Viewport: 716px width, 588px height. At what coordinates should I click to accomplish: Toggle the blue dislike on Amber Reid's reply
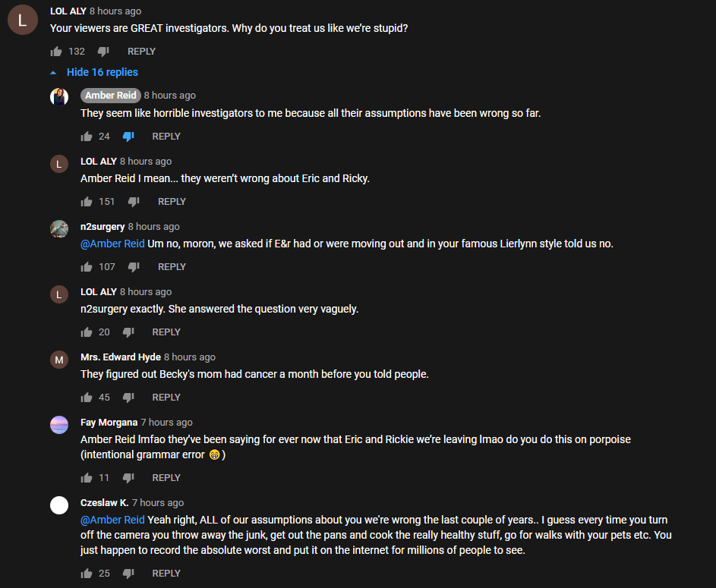(x=128, y=137)
